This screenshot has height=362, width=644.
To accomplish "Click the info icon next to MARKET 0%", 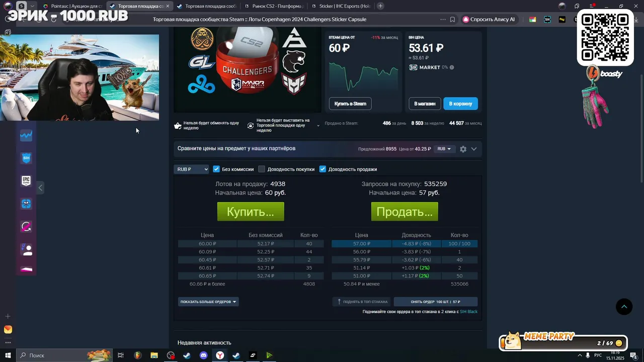I will coord(452,67).
